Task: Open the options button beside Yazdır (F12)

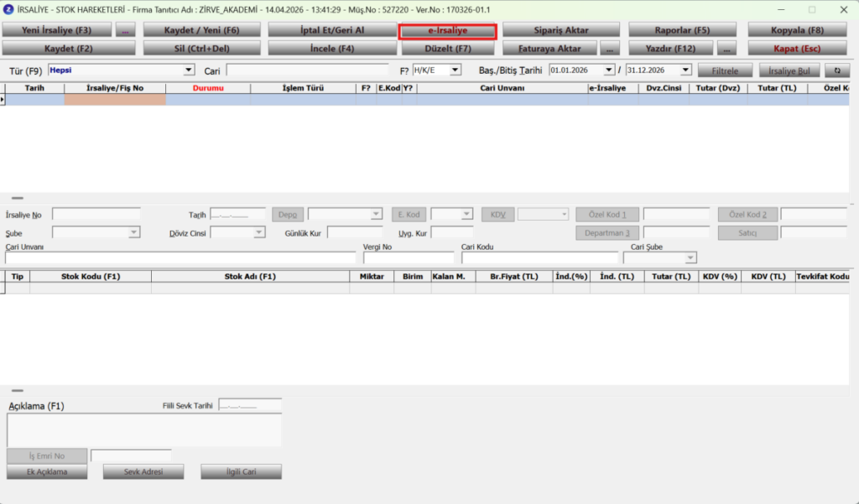Action: click(726, 48)
